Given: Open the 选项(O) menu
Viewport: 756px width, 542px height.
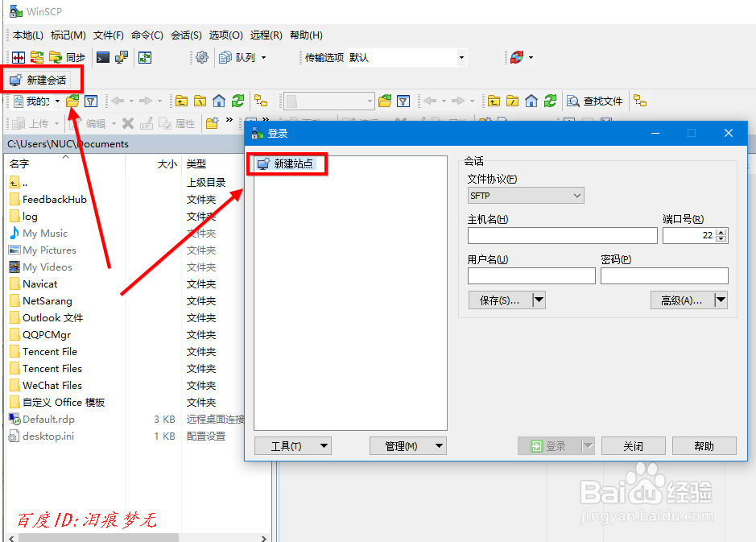Looking at the screenshot, I should (225, 35).
